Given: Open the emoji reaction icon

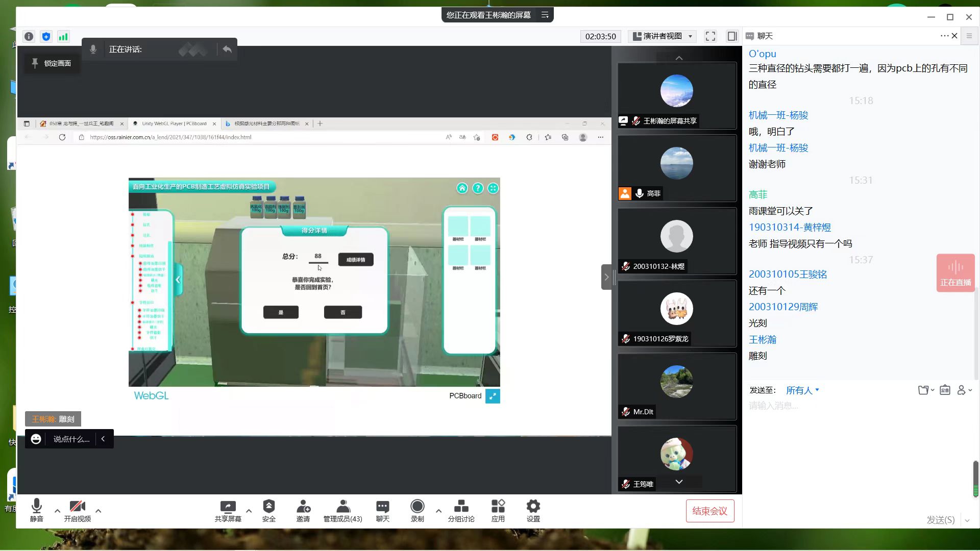Looking at the screenshot, I should tap(36, 439).
